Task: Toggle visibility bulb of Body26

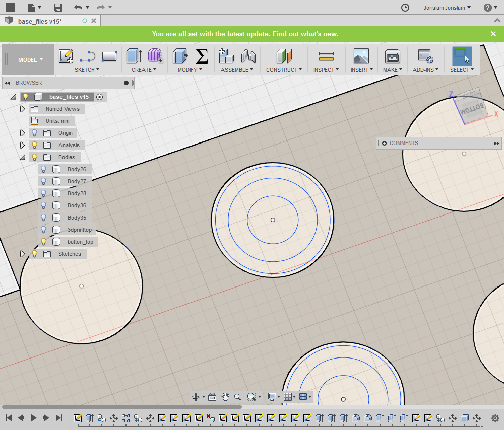Action: (x=44, y=169)
